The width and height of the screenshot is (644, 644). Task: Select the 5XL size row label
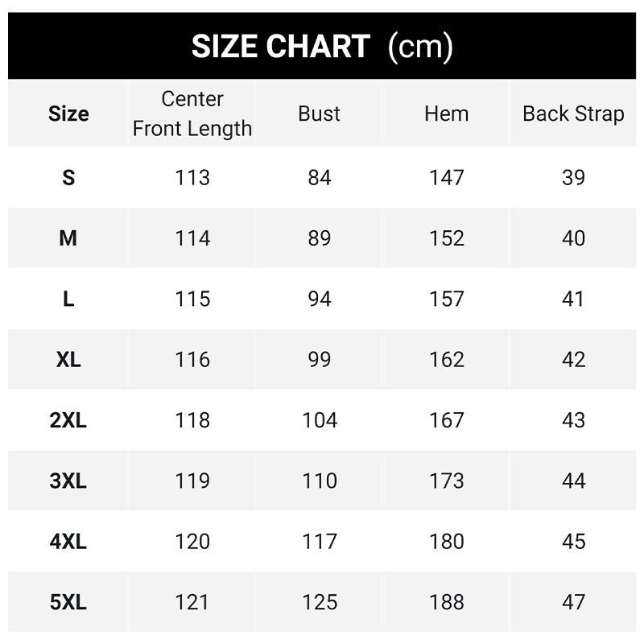point(68,602)
